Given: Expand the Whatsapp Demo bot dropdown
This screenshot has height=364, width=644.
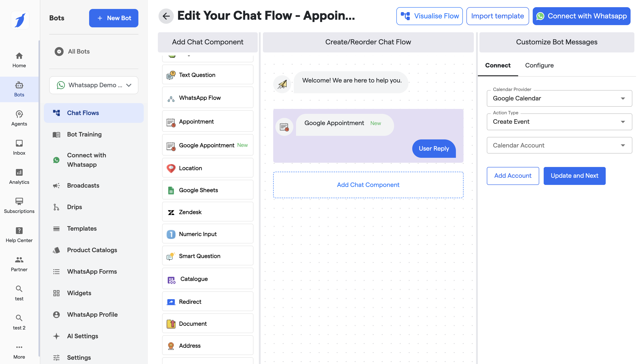Looking at the screenshot, I should pos(94,85).
